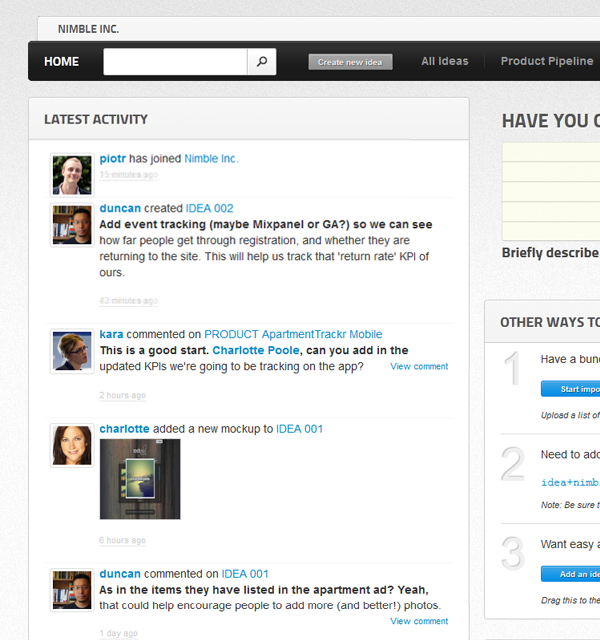
Task: Click View comment under kara's comment
Action: pyautogui.click(x=419, y=367)
